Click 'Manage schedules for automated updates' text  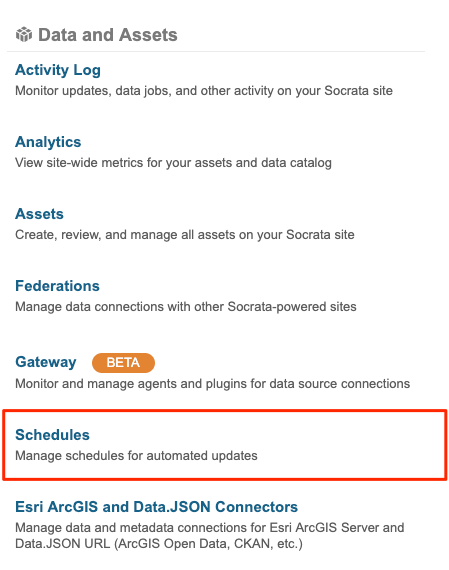pos(136,455)
